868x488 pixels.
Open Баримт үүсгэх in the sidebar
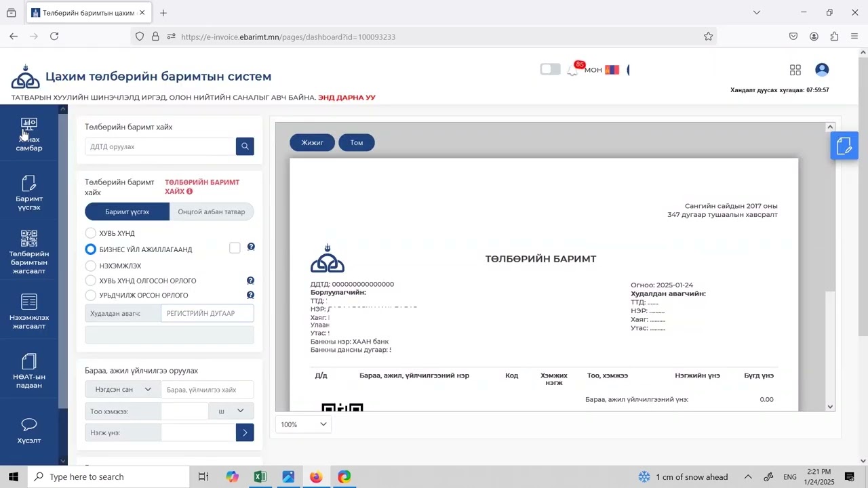28,193
